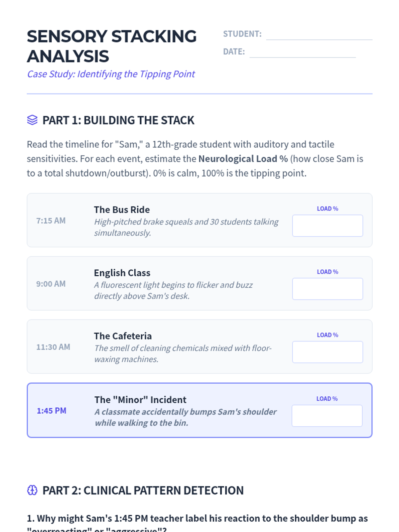The height and width of the screenshot is (532, 399).
Task: Click the Case Study subtitle text
Action: [111, 74]
